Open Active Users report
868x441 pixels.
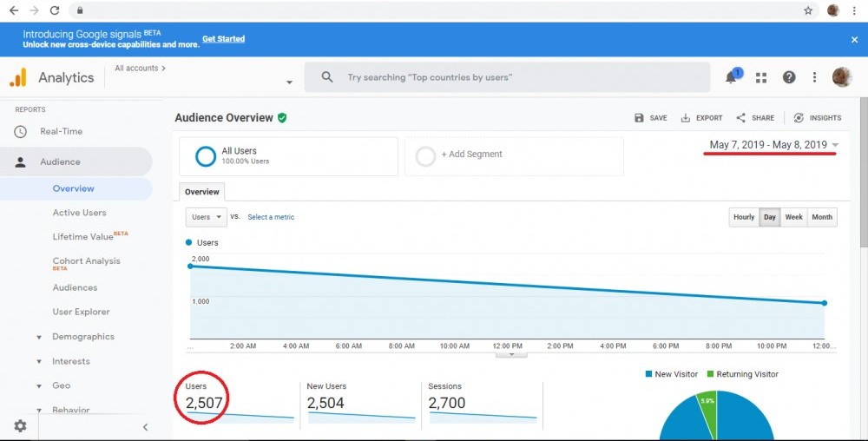pyautogui.click(x=79, y=213)
